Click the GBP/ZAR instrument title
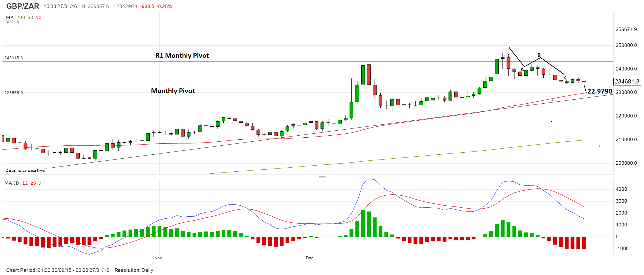The width and height of the screenshot is (644, 275). (x=23, y=6)
